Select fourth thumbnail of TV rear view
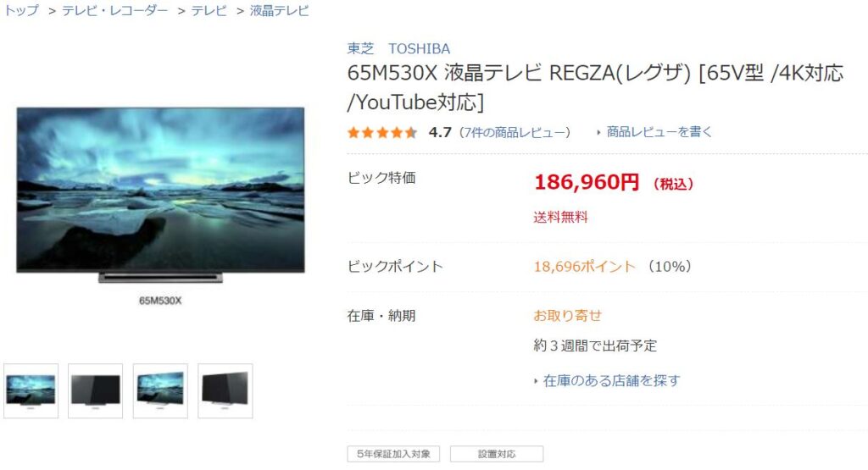 225,391
